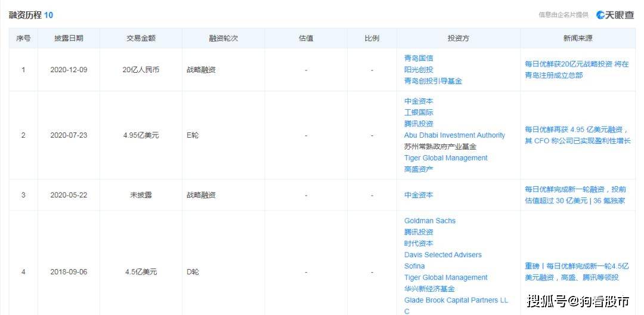
Task: Click the 新闻来源 column header
Action: point(578,38)
